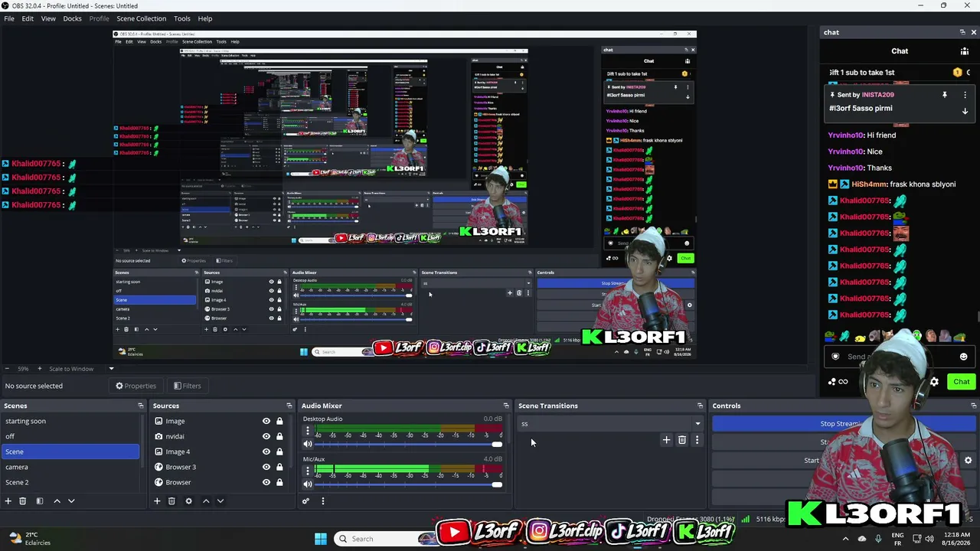This screenshot has width=980, height=551.
Task: Unpin the pinned chat message
Action: tap(945, 95)
